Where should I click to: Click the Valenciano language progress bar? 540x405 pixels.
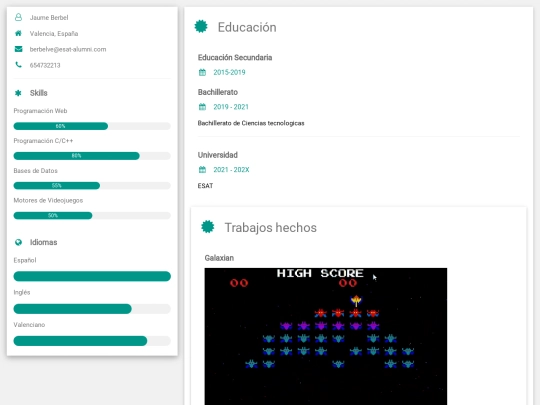92,341
